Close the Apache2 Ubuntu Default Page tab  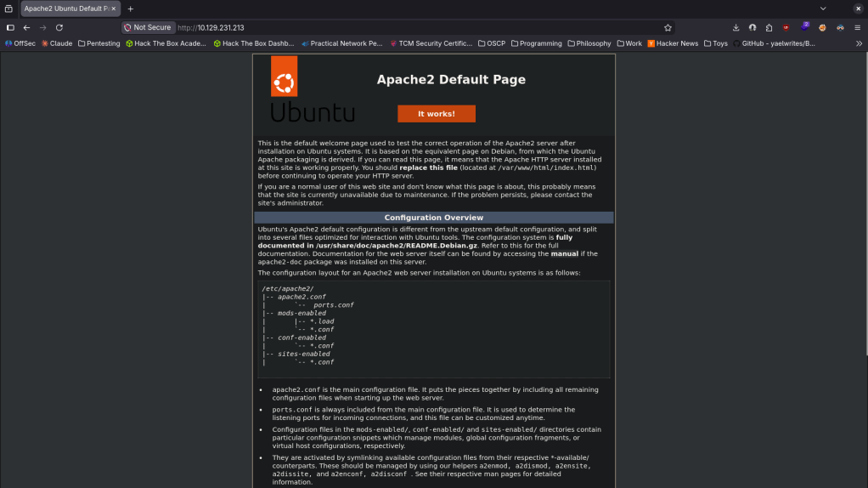tap(116, 9)
